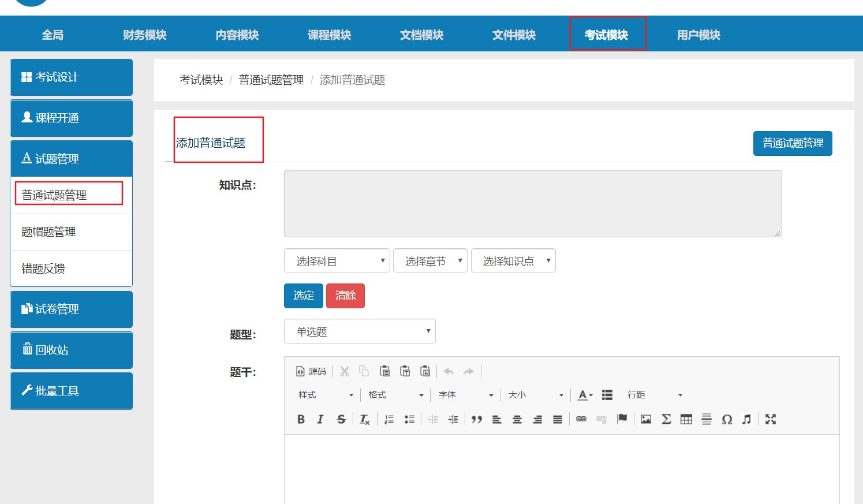Image resolution: width=863 pixels, height=504 pixels.
Task: Click the Sigma formula icon
Action: pos(666,419)
